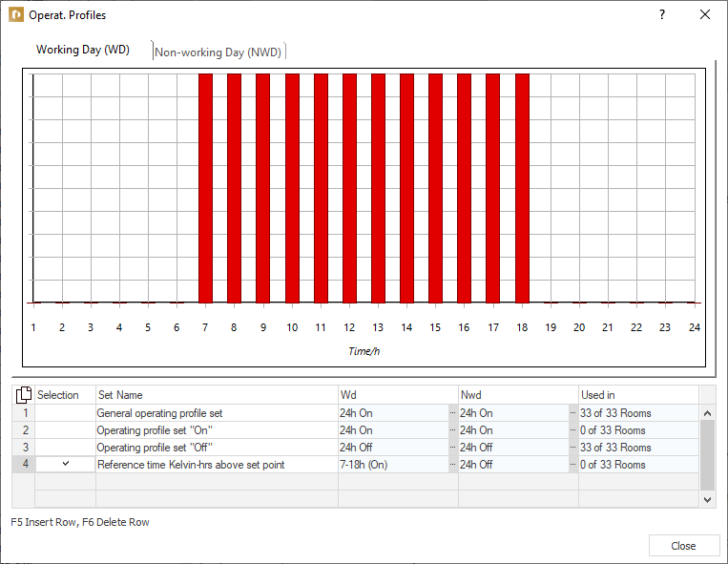Viewport: 728px width, 564px height.
Task: Click the copy icon in table header
Action: pyautogui.click(x=23, y=395)
